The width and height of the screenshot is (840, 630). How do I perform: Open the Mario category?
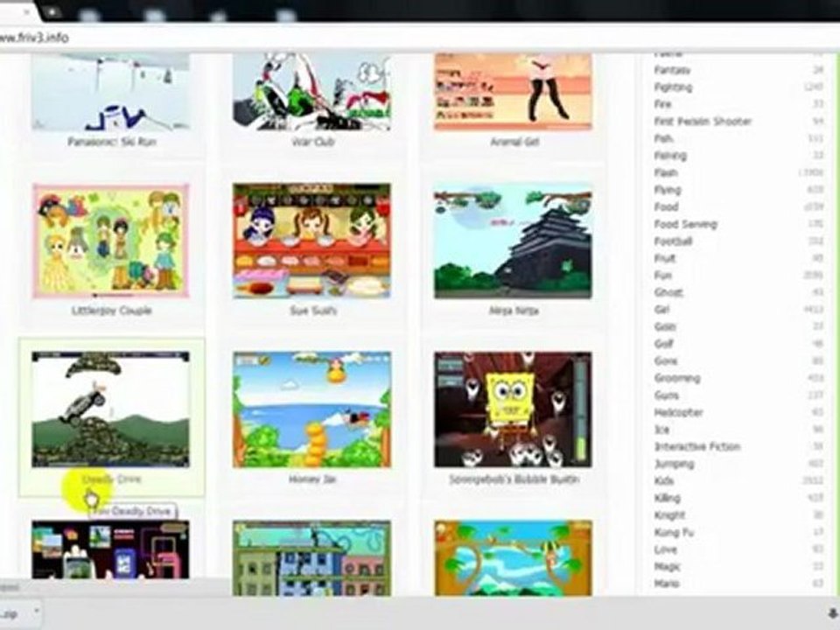(x=667, y=584)
